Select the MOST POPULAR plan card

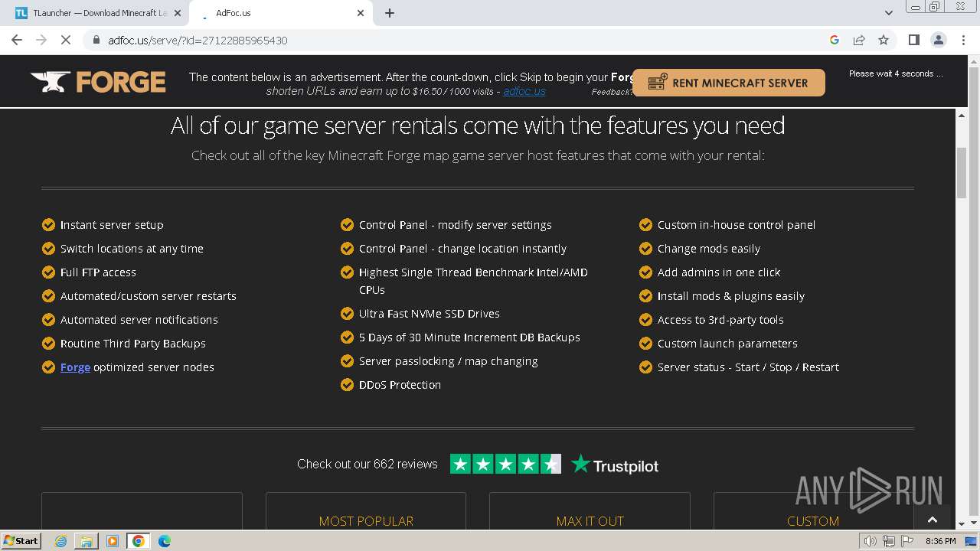coord(366,511)
